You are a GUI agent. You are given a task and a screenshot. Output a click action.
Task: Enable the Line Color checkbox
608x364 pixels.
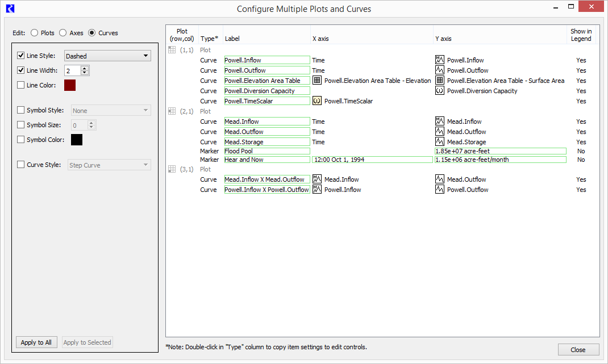coord(21,85)
